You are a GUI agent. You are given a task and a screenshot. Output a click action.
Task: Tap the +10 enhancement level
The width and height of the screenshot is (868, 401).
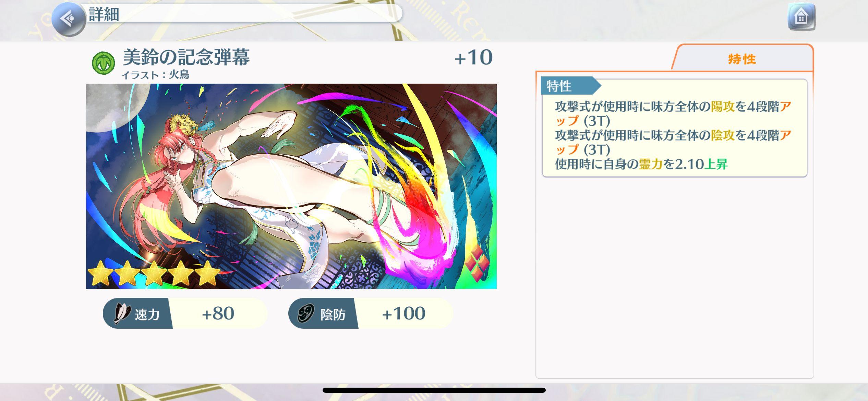coord(473,57)
